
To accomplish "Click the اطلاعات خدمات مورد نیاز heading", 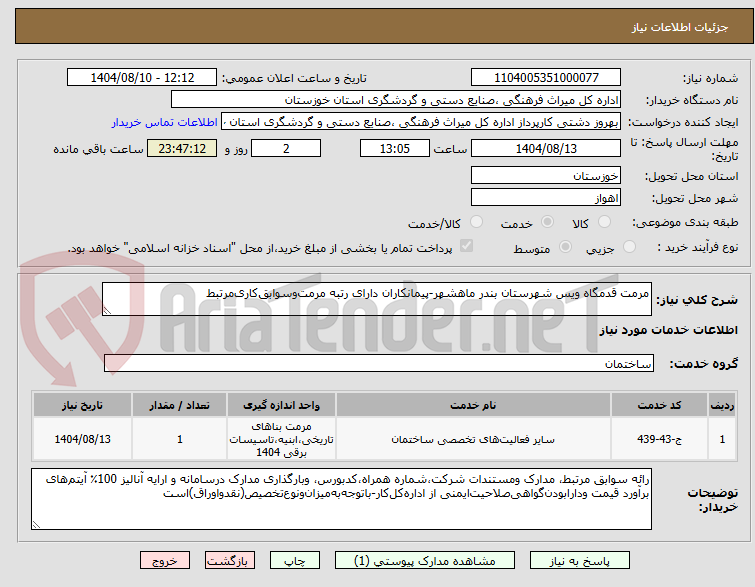I will click(x=668, y=330).
